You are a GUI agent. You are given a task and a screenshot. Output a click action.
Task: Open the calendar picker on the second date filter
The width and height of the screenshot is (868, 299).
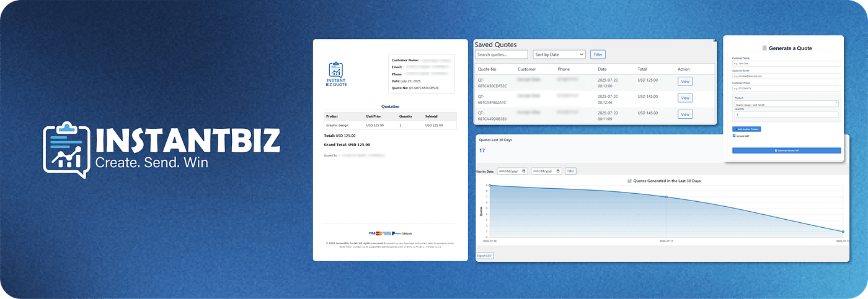(558, 171)
